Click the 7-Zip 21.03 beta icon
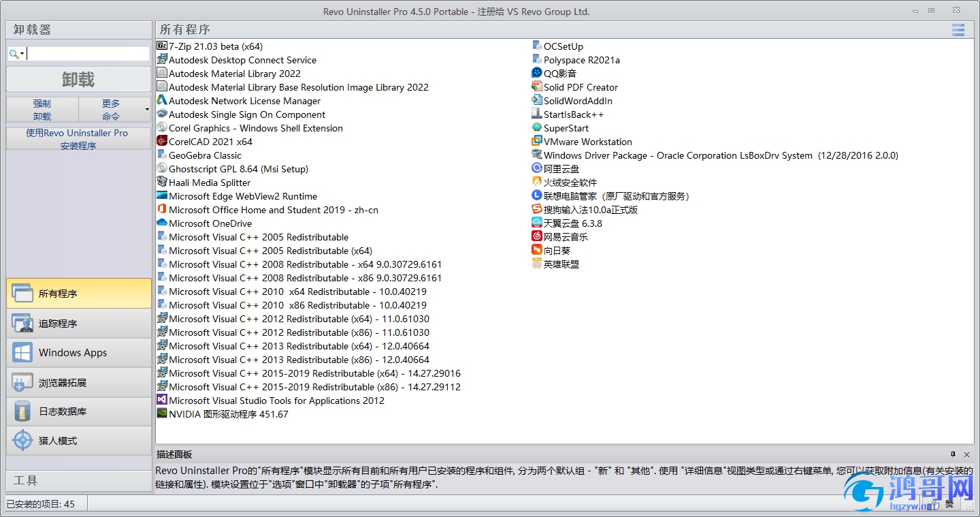The image size is (980, 517). pos(162,46)
